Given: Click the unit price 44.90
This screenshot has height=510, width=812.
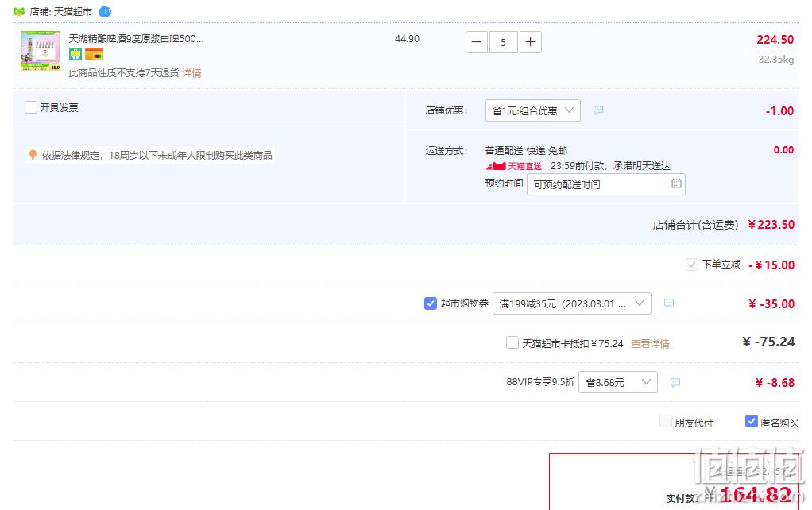Looking at the screenshot, I should (407, 39).
